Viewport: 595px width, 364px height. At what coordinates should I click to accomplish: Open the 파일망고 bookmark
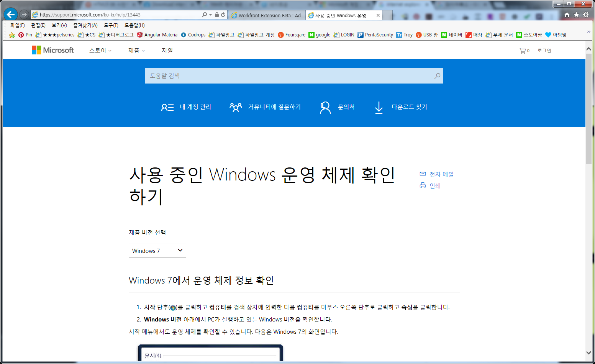point(221,35)
